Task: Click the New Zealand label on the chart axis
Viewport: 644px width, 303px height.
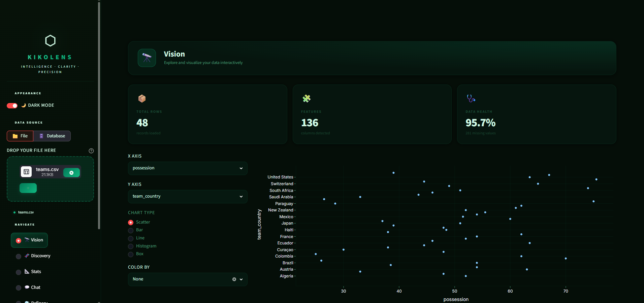Action: pos(281,210)
